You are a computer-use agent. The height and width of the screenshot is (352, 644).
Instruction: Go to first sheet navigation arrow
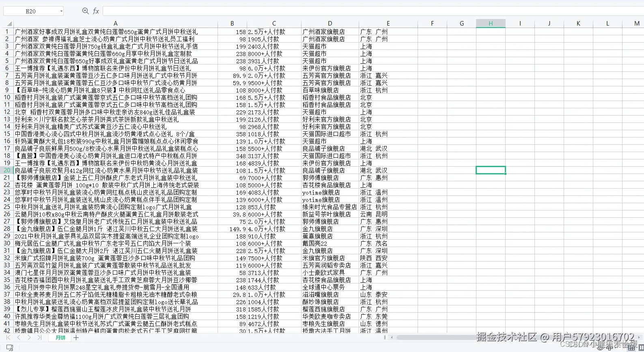click(8, 337)
